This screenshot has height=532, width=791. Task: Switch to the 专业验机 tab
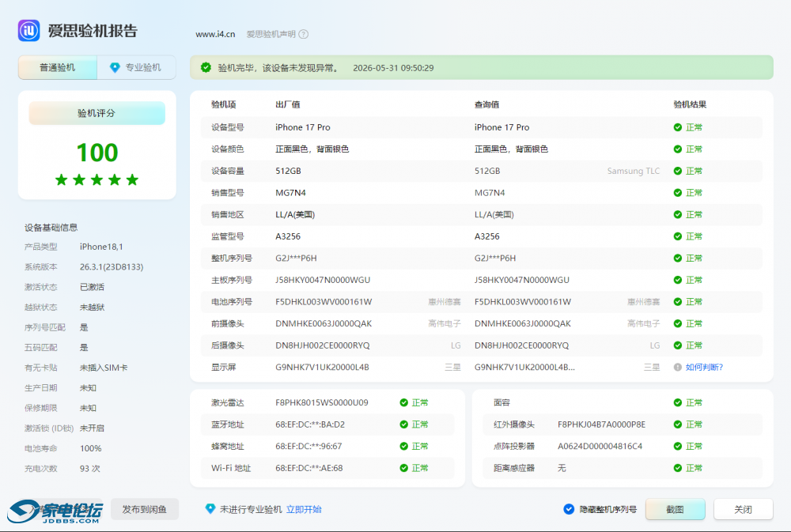[x=136, y=67]
